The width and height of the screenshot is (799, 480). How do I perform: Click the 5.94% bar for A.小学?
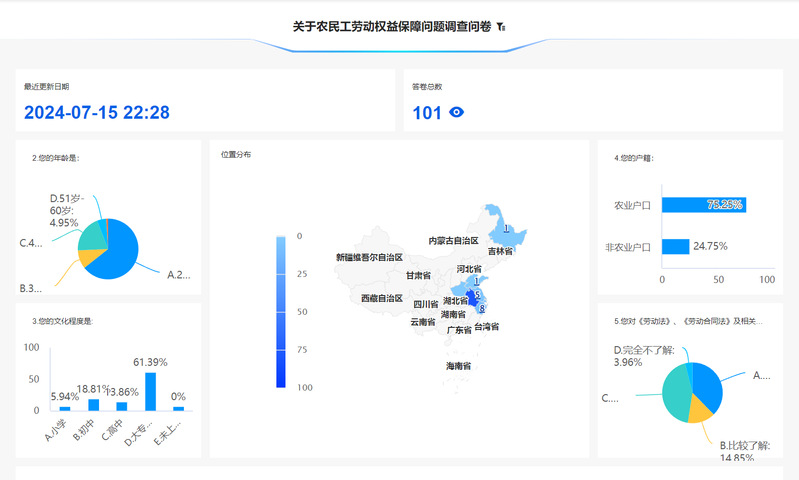65,408
